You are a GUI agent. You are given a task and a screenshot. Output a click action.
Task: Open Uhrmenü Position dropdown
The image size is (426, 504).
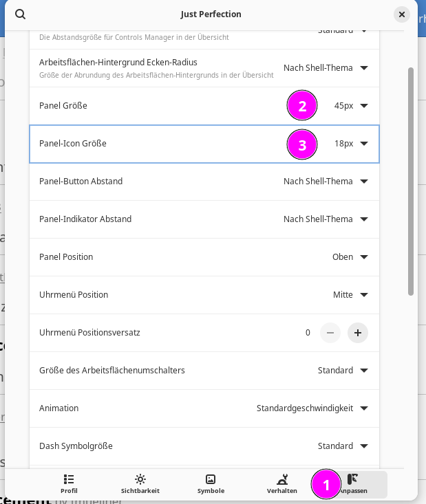(x=350, y=295)
